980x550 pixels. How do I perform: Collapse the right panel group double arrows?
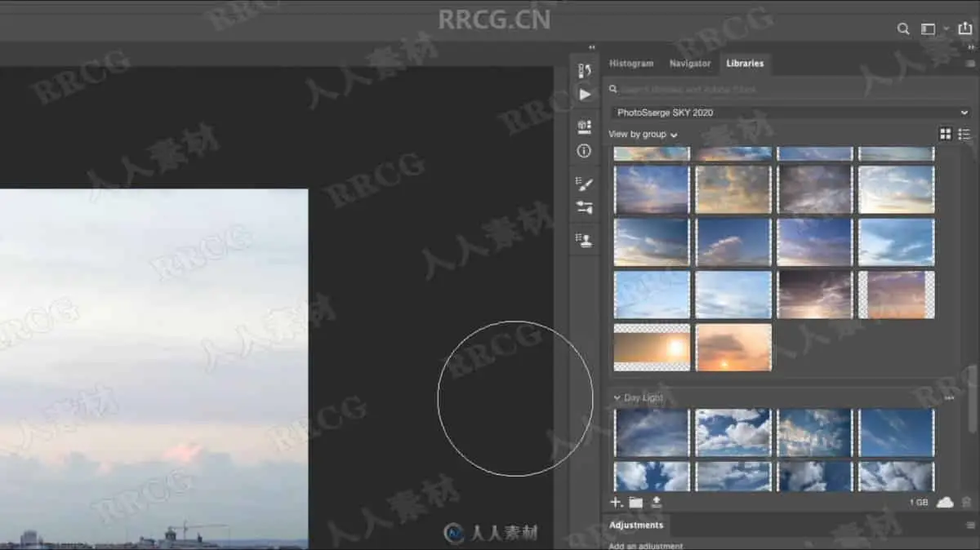click(971, 48)
